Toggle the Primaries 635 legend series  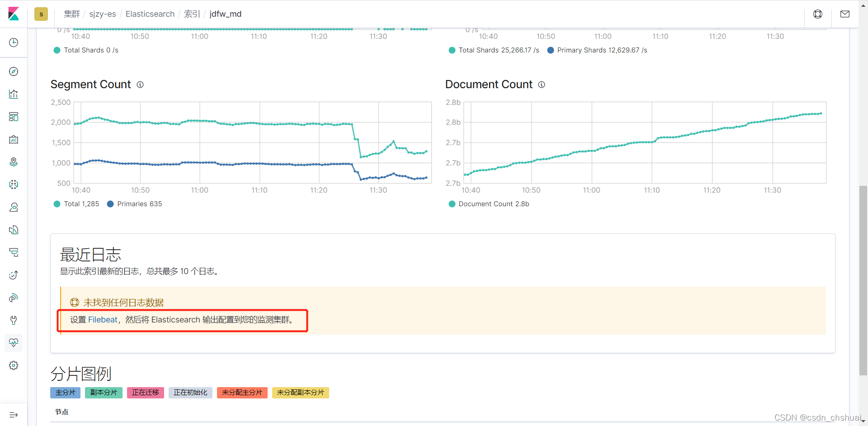click(x=134, y=204)
